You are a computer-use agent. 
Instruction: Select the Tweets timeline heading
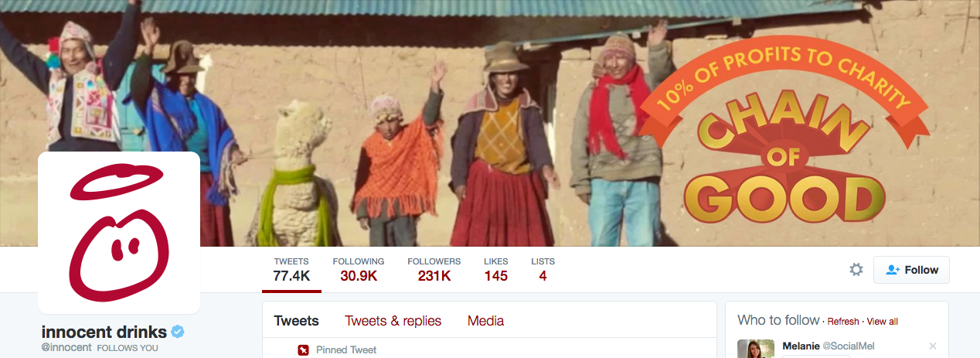(x=297, y=321)
